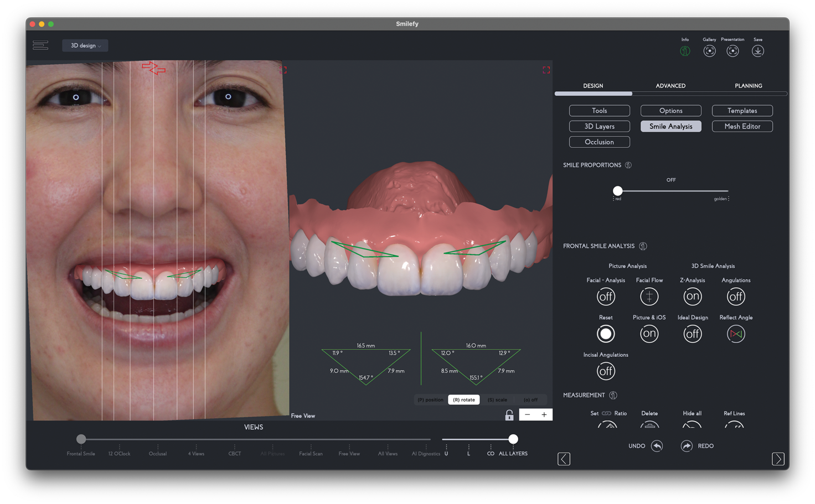
Task: Toggle Z-Analysis off
Action: [692, 297]
